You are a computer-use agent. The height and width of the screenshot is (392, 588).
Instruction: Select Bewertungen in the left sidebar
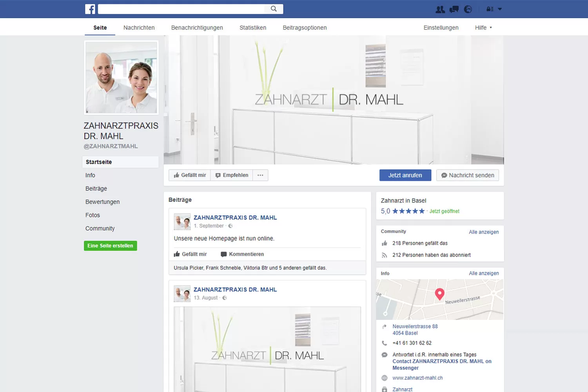click(x=102, y=202)
